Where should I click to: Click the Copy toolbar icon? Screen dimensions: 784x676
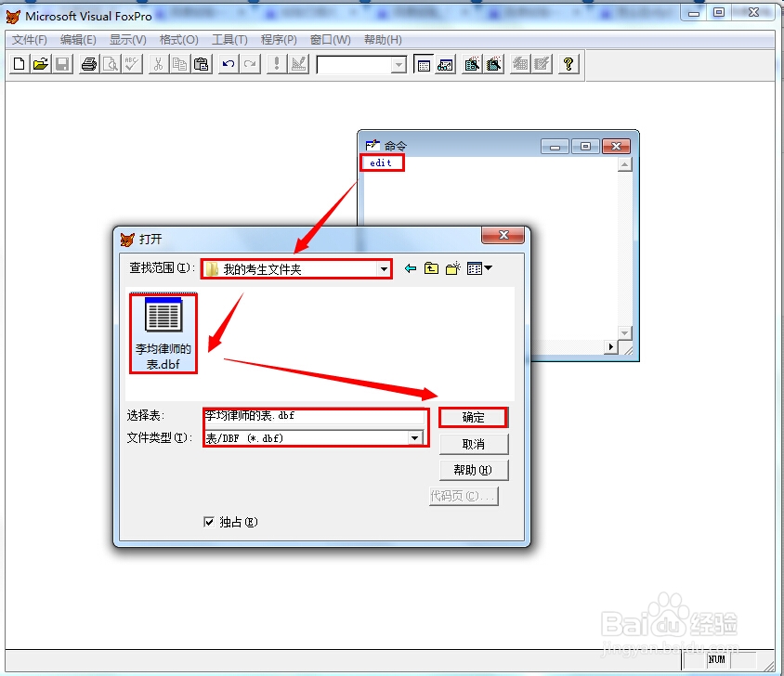pyautogui.click(x=179, y=64)
